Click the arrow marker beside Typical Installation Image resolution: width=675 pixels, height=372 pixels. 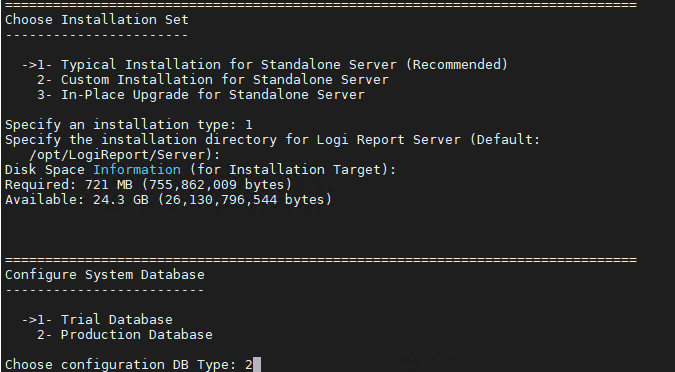(29, 65)
